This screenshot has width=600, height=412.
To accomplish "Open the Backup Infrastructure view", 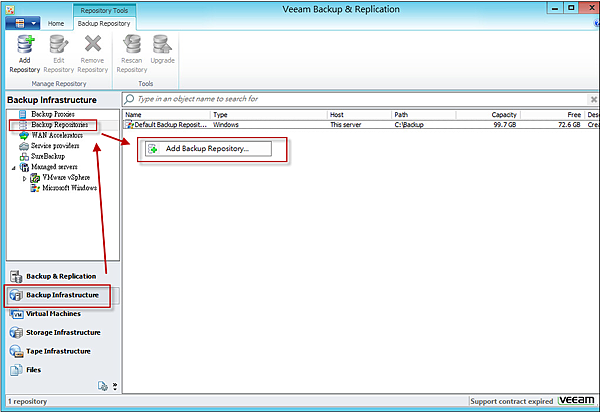I will (x=62, y=295).
